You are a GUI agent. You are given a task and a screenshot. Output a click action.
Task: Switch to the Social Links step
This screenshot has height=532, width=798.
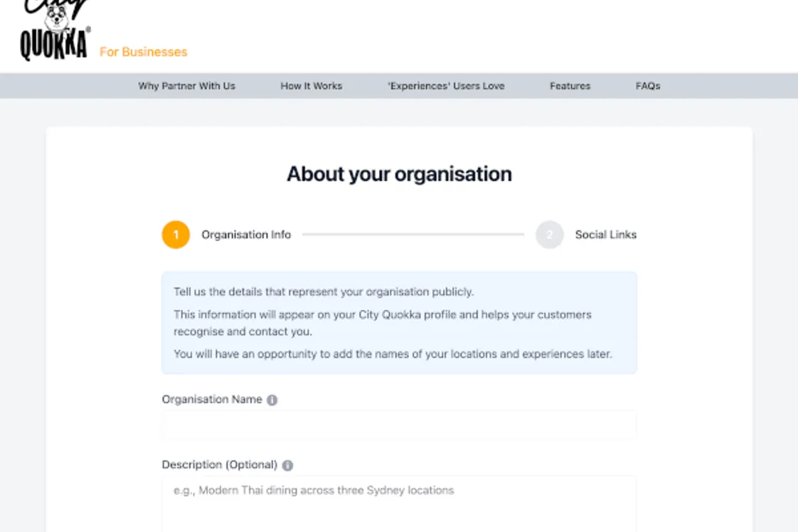click(605, 235)
